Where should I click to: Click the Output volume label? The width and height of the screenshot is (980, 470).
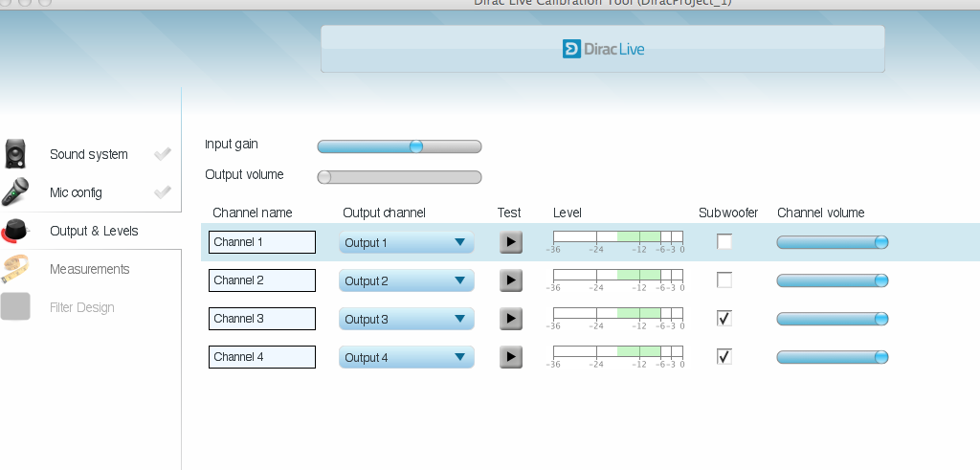(x=244, y=174)
